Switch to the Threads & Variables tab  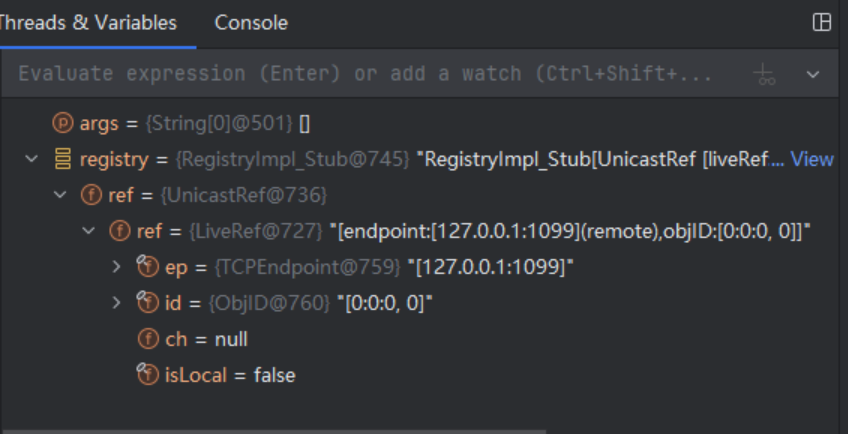coord(88,22)
